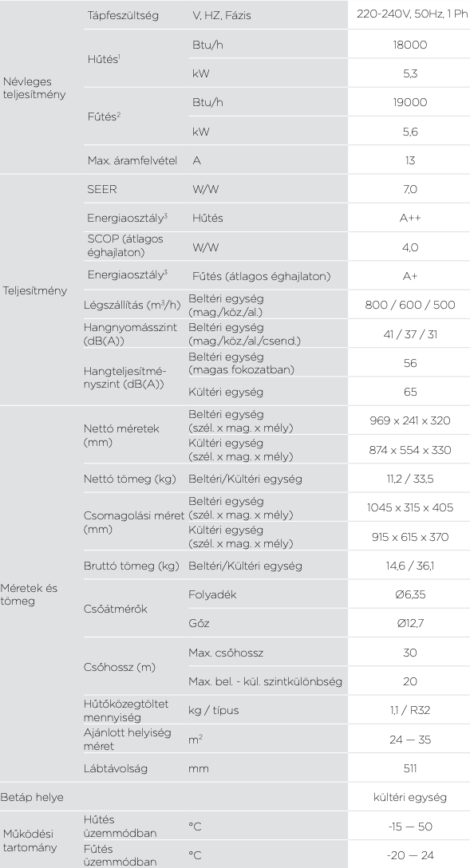Select the A++ energy class cell
Screen dimensions: 470x868
coord(410,218)
